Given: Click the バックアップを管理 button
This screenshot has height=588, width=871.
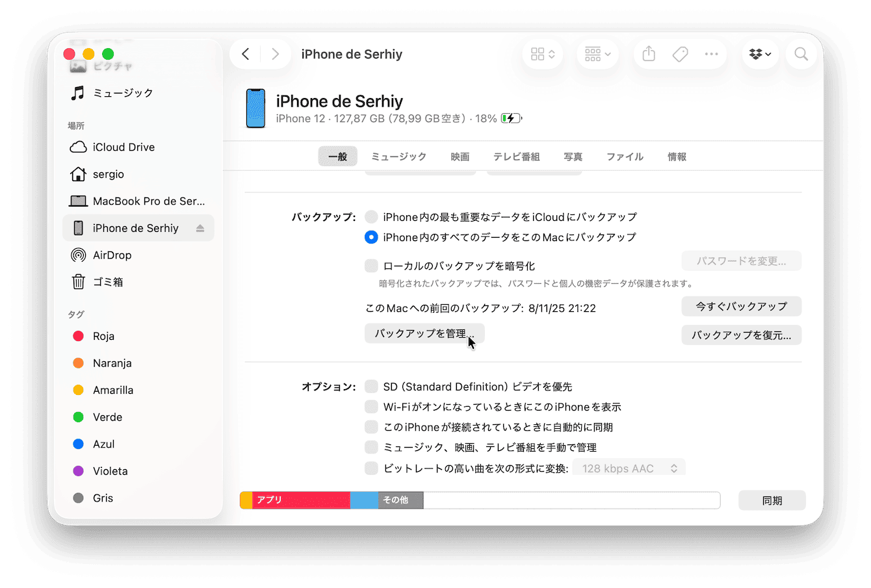Looking at the screenshot, I should (x=424, y=333).
